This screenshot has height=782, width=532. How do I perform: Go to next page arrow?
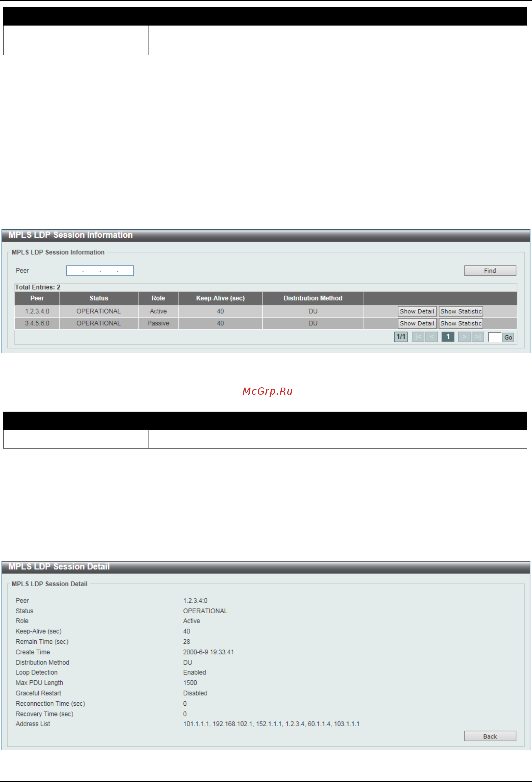(x=464, y=337)
